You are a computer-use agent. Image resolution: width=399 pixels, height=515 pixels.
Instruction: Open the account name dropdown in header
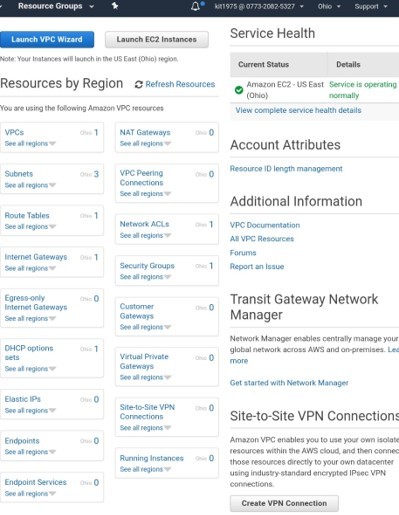click(x=259, y=6)
